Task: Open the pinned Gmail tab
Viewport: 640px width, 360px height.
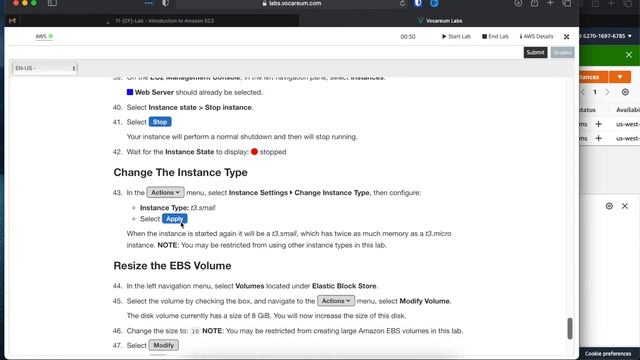Action: click(x=12, y=20)
